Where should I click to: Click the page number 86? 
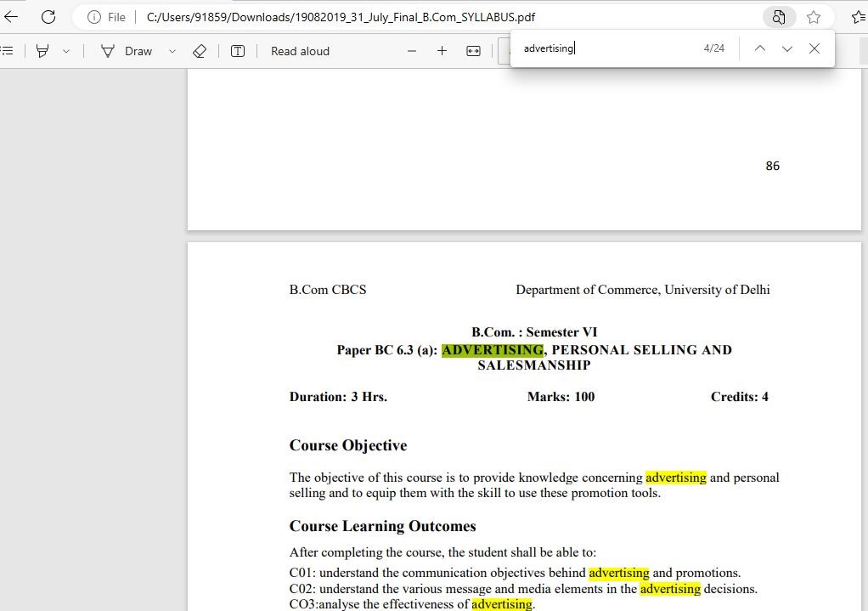point(772,166)
